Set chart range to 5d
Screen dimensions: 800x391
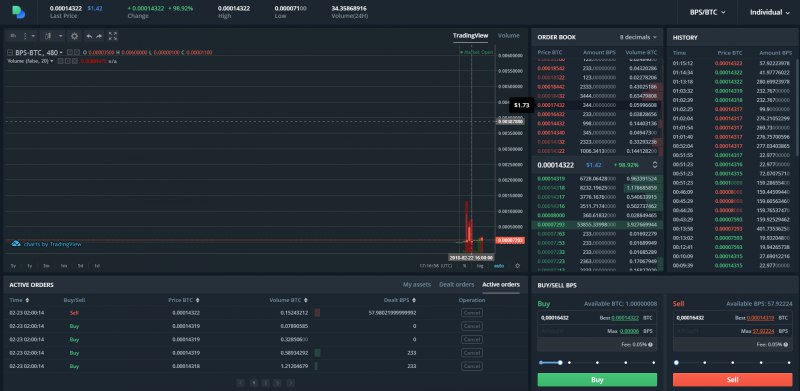81,266
